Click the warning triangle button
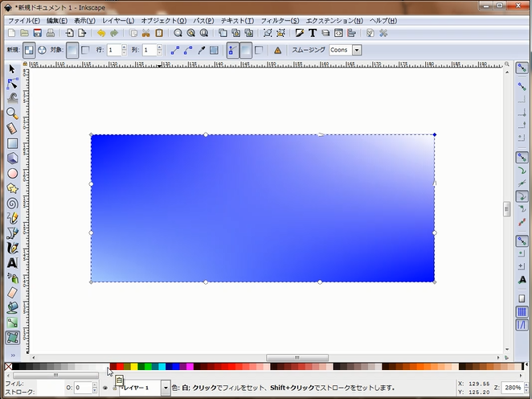 click(x=277, y=50)
